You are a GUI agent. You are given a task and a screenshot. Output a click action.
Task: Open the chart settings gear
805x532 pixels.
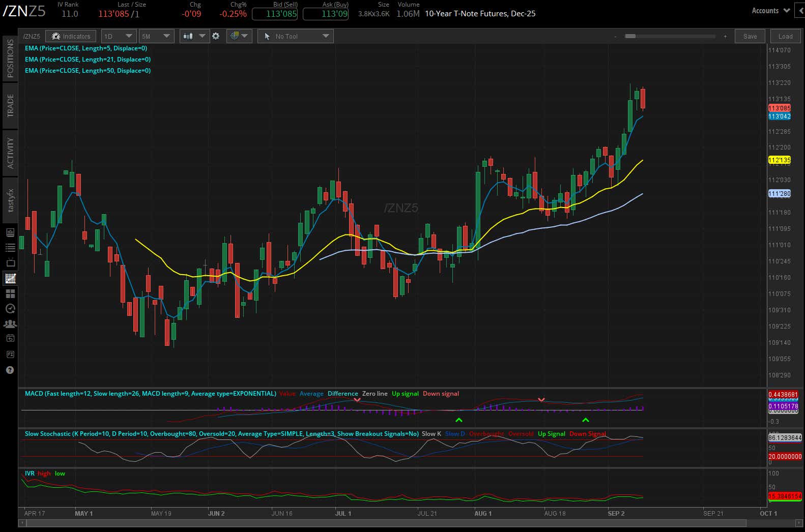216,36
